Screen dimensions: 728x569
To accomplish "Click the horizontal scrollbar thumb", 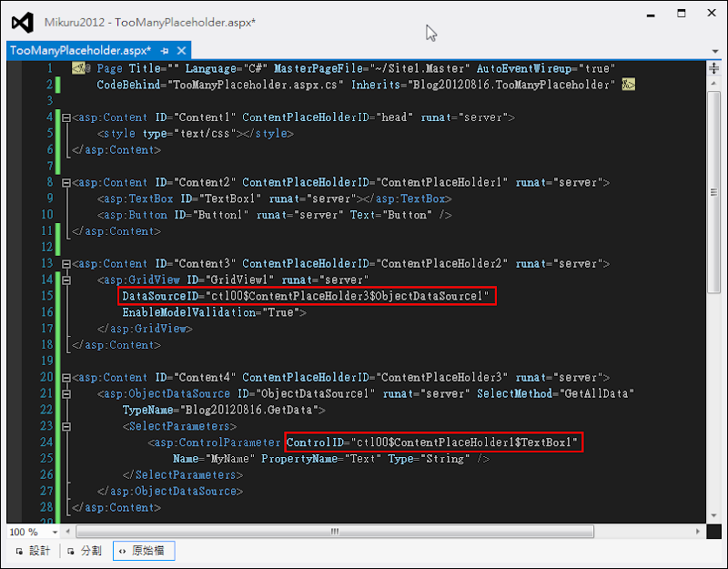I will pyautogui.click(x=335, y=532).
